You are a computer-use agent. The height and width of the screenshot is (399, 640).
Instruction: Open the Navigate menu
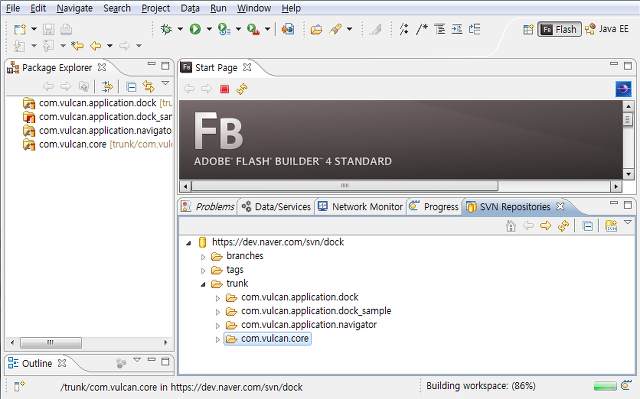pos(74,8)
